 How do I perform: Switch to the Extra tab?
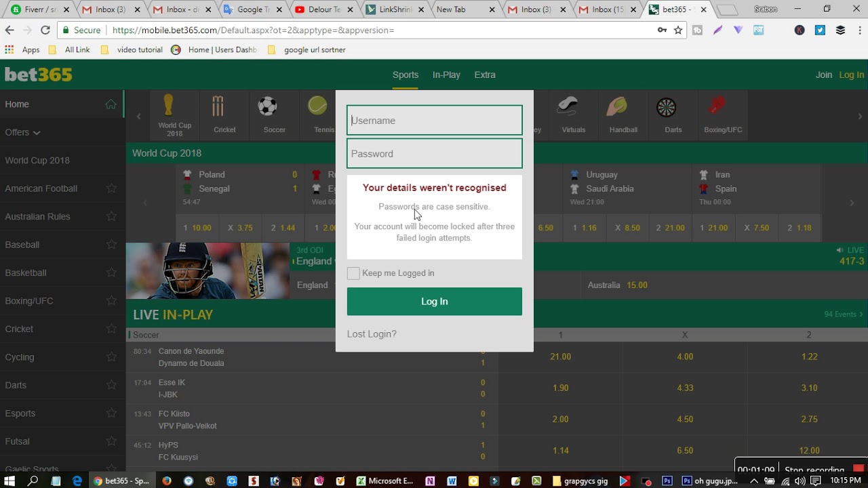point(485,75)
